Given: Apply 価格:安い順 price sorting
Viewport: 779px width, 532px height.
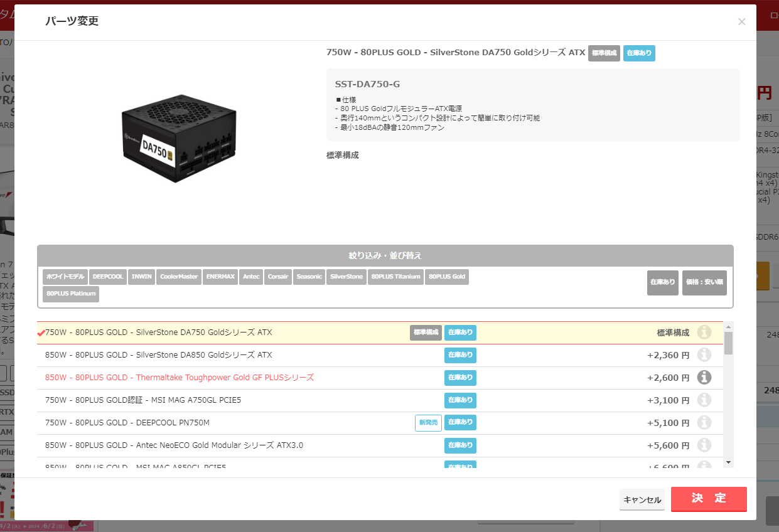Looking at the screenshot, I should (704, 282).
